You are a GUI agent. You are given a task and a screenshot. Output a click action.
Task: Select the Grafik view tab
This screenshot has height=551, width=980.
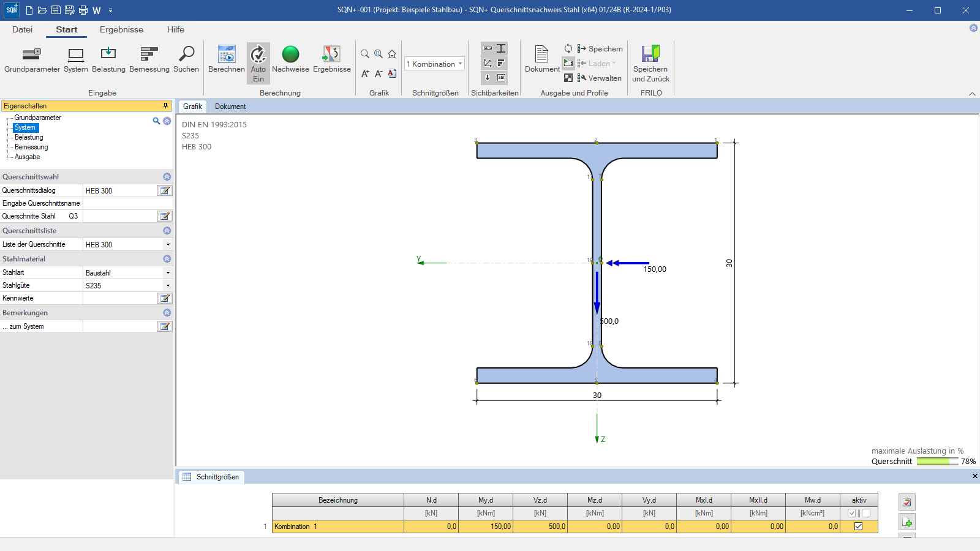(192, 107)
